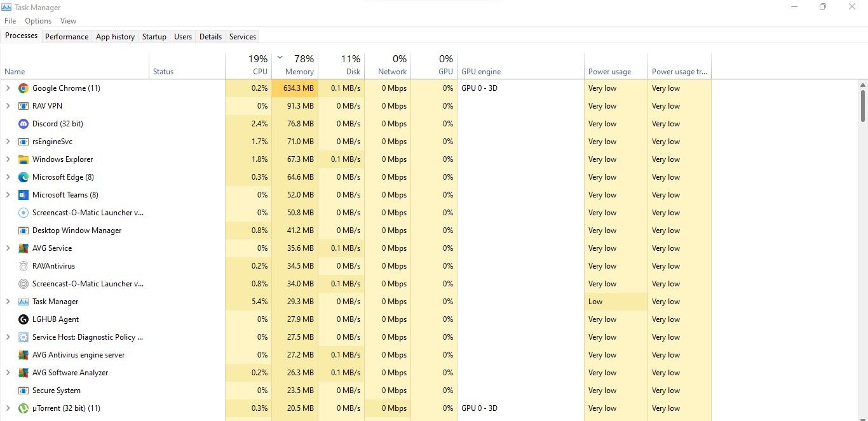Click the RAVAntivirus icon

24,266
